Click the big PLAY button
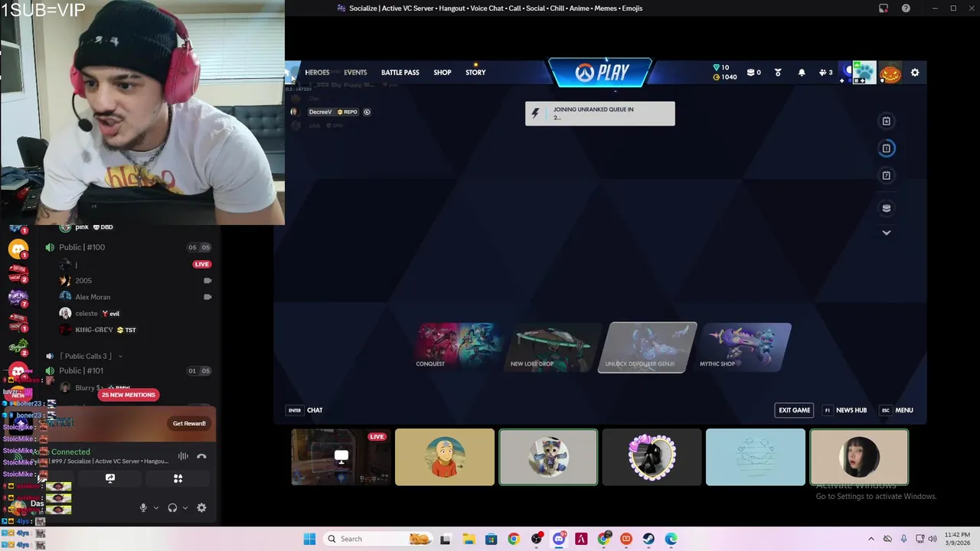 point(600,73)
